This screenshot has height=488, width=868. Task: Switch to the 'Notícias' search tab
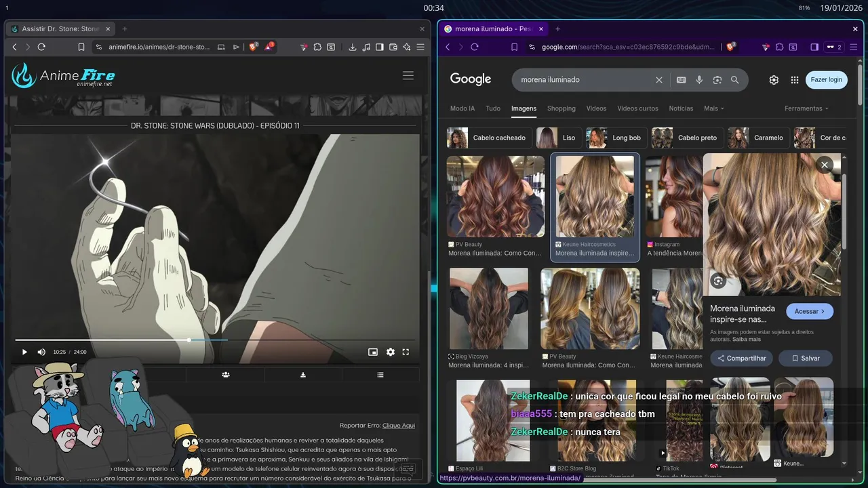pyautogui.click(x=681, y=108)
